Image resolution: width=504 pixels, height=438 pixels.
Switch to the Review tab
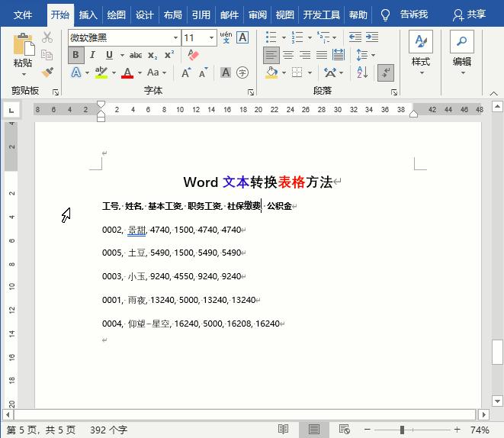pos(258,14)
